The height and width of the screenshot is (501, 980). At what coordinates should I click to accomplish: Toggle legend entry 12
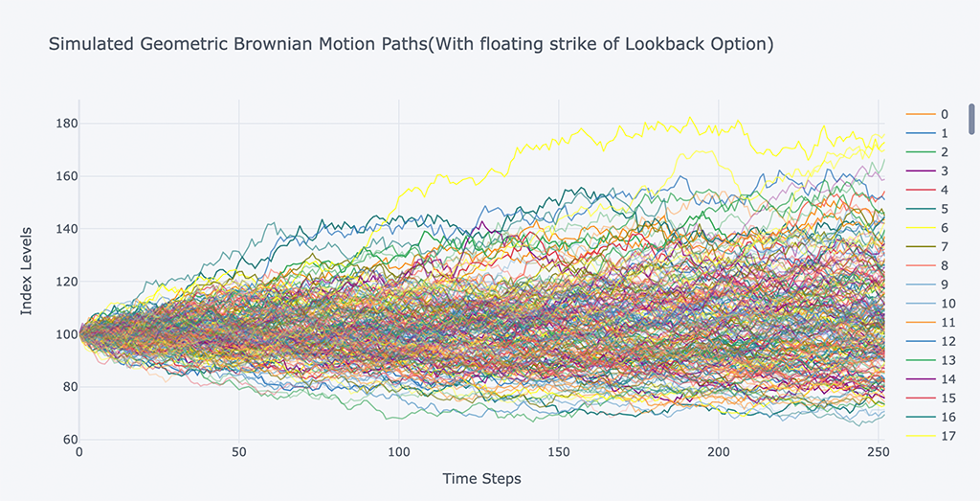tap(947, 341)
